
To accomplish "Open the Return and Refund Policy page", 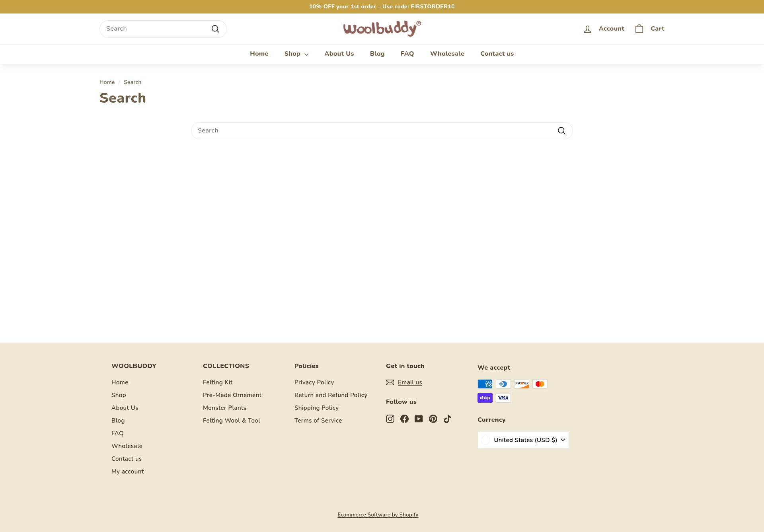I will tap(331, 395).
